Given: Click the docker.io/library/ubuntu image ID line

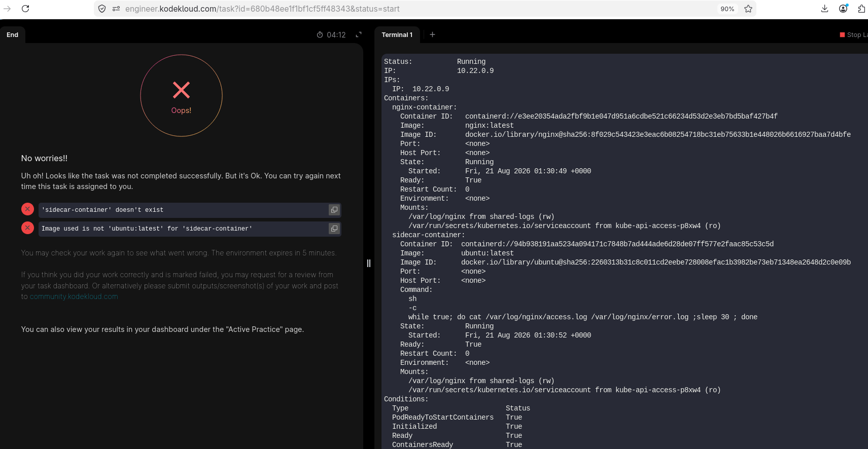Looking at the screenshot, I should point(656,263).
